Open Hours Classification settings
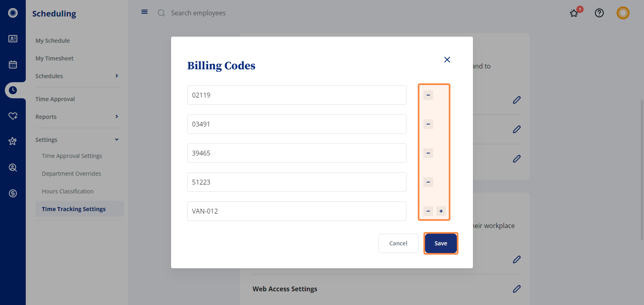The image size is (644, 305). point(67,191)
